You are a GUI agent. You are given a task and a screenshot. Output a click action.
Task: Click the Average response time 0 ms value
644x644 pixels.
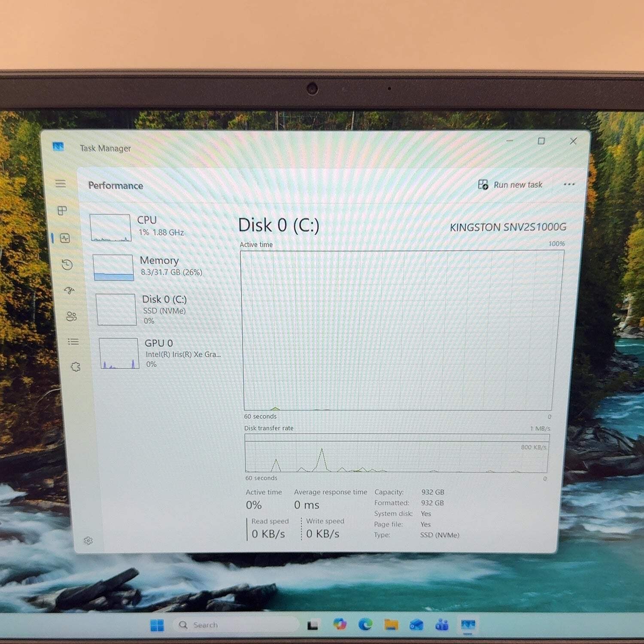[x=307, y=505]
